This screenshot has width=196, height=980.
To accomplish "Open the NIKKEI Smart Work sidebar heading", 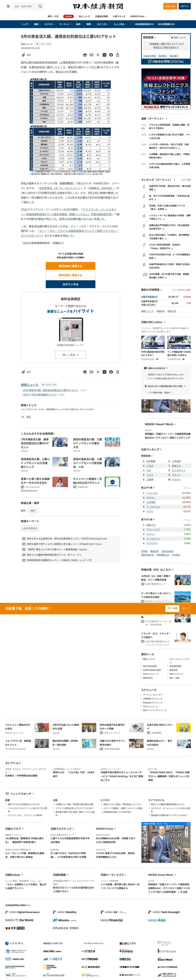I will (x=160, y=424).
